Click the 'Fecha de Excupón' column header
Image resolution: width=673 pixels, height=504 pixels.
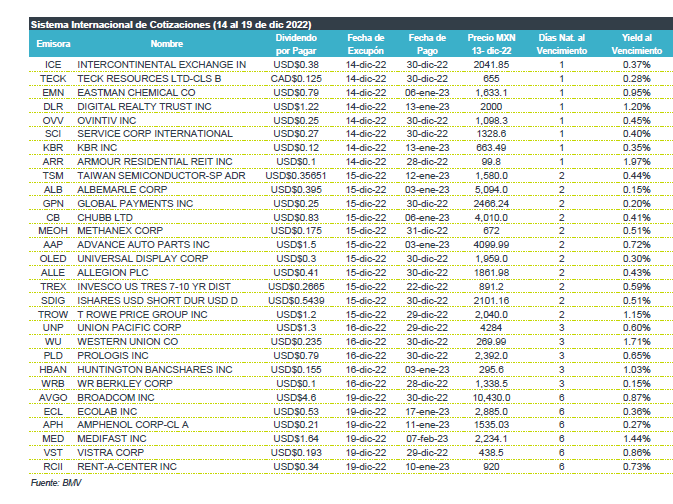pyautogui.click(x=366, y=44)
